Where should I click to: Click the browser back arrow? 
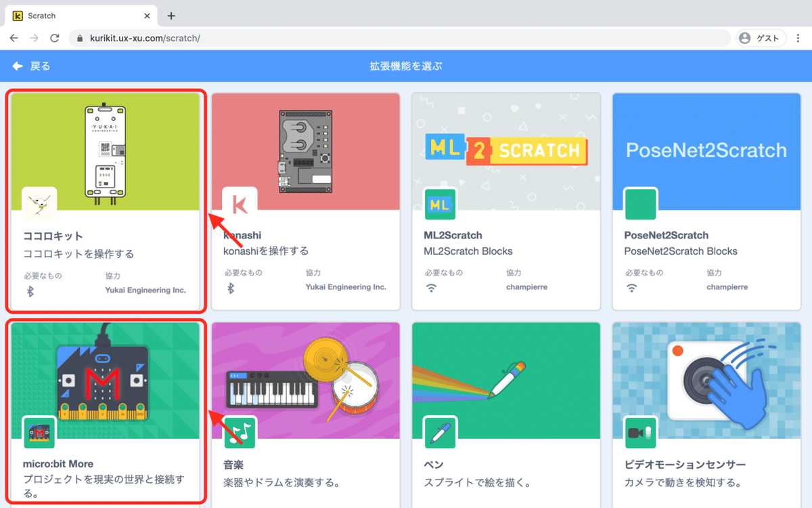pyautogui.click(x=14, y=39)
